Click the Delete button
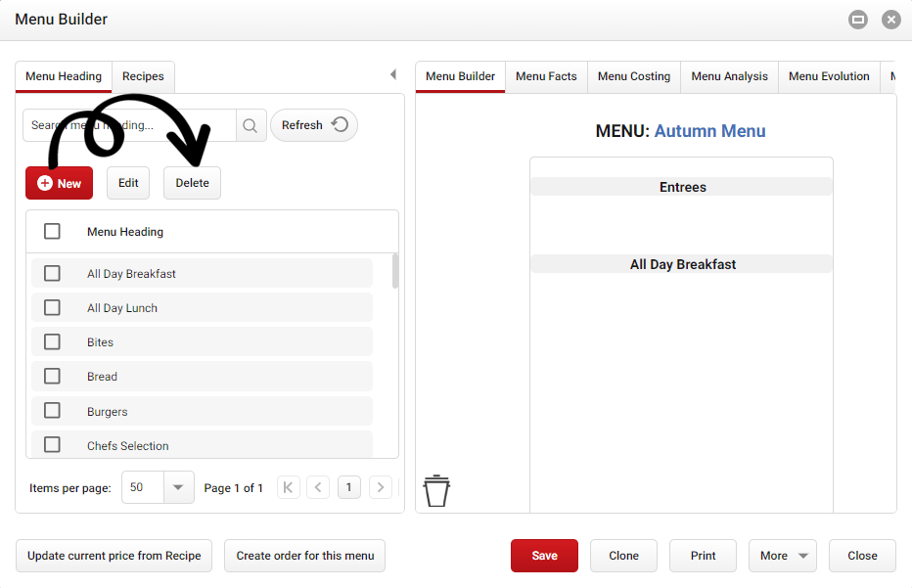This screenshot has height=588, width=912. click(x=192, y=183)
